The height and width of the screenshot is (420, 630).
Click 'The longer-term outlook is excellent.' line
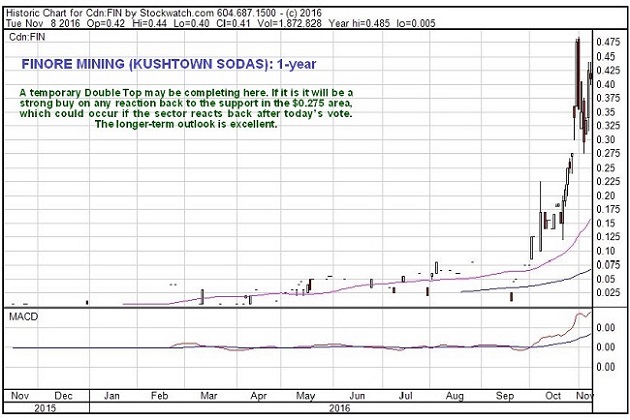click(x=186, y=124)
